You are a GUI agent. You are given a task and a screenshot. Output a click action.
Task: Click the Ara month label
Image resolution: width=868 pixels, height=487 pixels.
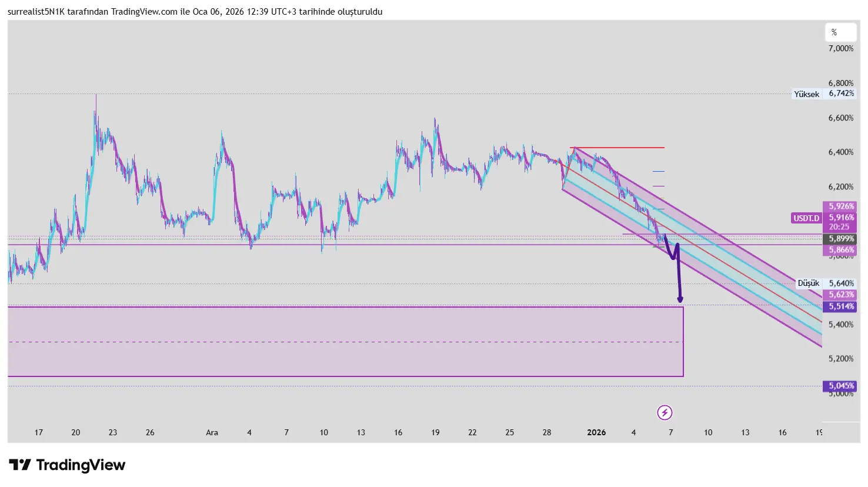(x=212, y=433)
